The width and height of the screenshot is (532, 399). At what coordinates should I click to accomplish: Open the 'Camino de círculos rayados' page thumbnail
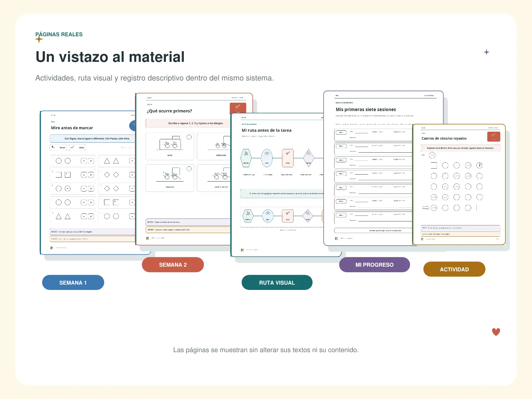tap(459, 185)
